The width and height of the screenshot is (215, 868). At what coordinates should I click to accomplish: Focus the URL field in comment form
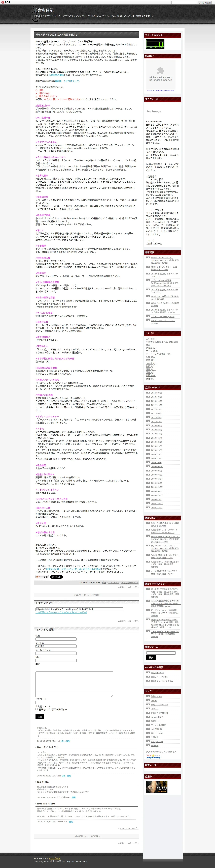pos(56,660)
